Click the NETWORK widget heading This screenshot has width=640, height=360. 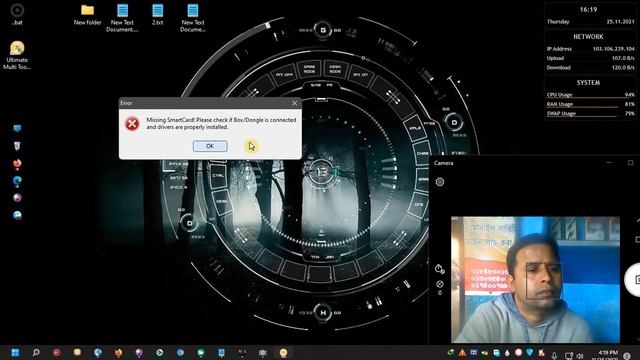click(588, 37)
